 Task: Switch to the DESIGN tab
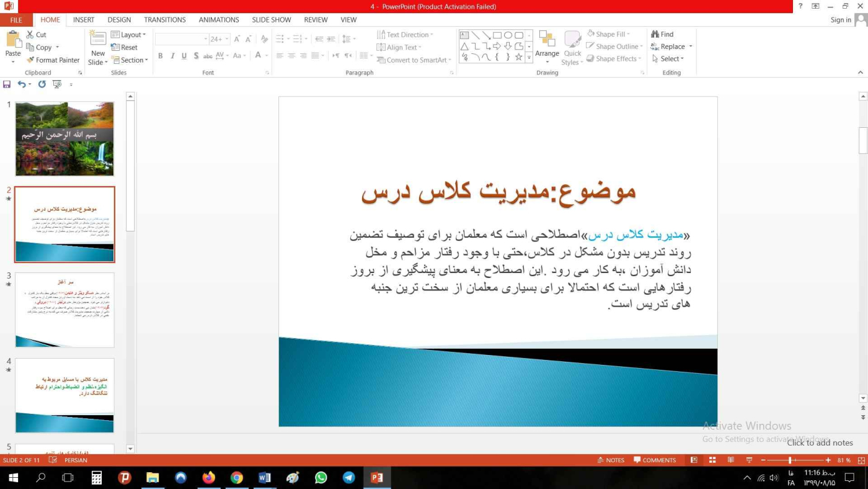[x=119, y=20]
